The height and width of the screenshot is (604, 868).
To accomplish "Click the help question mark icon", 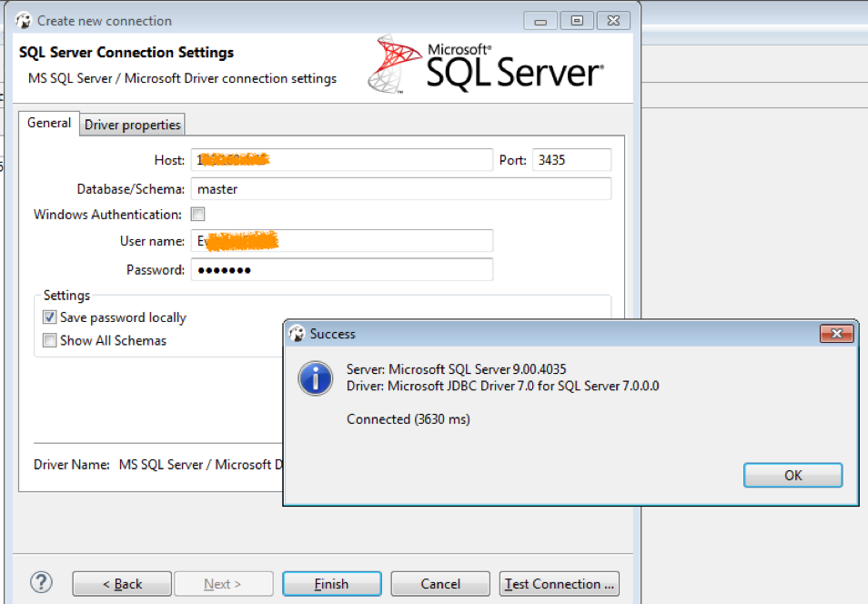I will coord(41,582).
